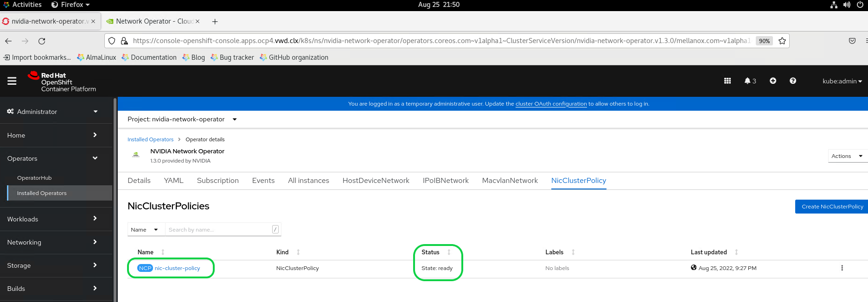Follow the Installed Operators breadcrumb link
Viewport: 868px width, 302px height.
coord(150,139)
